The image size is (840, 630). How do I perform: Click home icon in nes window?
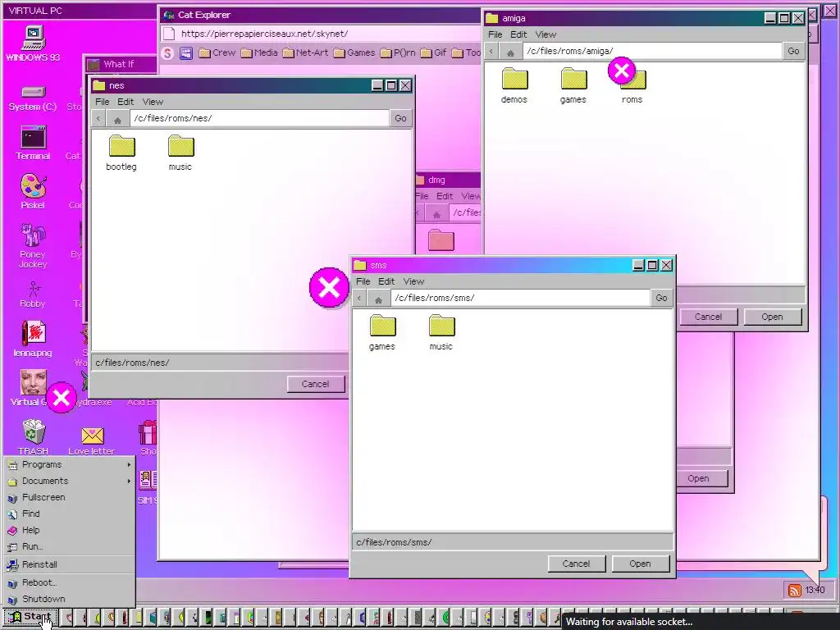click(x=118, y=119)
